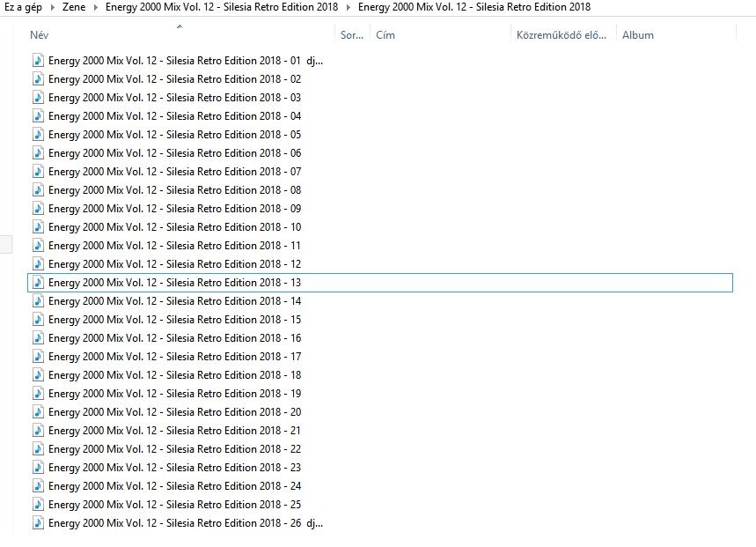This screenshot has height=547, width=756.
Task: Go to 'Zene' folder in breadcrumb
Action: pyautogui.click(x=74, y=7)
